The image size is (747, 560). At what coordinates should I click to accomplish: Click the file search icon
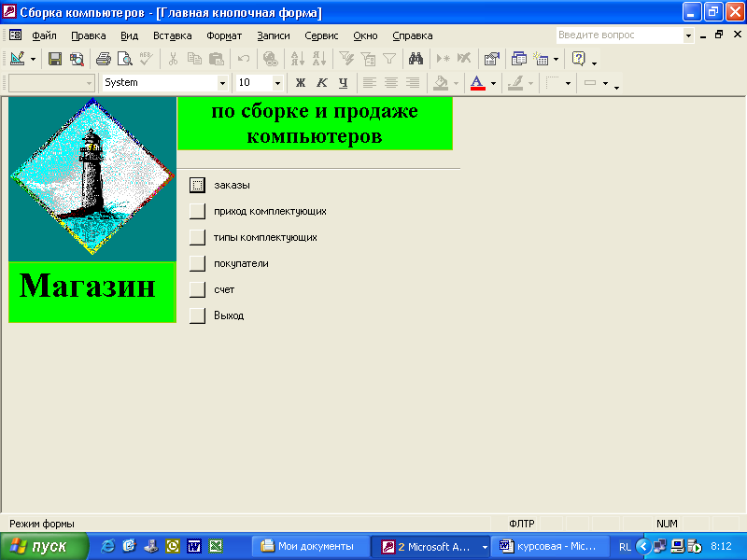(x=77, y=59)
